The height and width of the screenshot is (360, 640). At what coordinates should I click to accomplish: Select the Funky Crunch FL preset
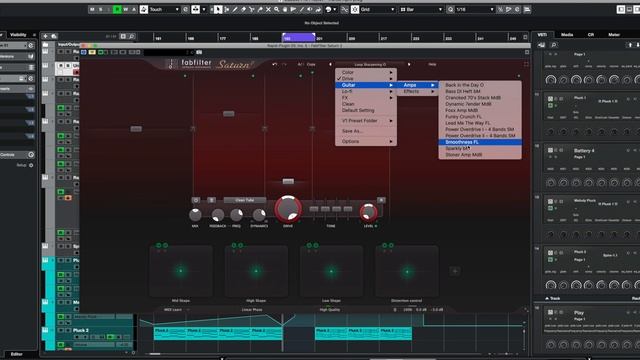pyautogui.click(x=480, y=117)
